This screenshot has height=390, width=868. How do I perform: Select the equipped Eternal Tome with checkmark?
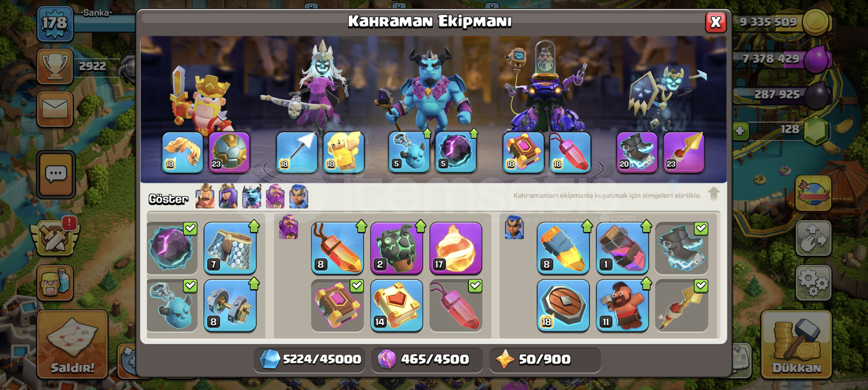337,306
